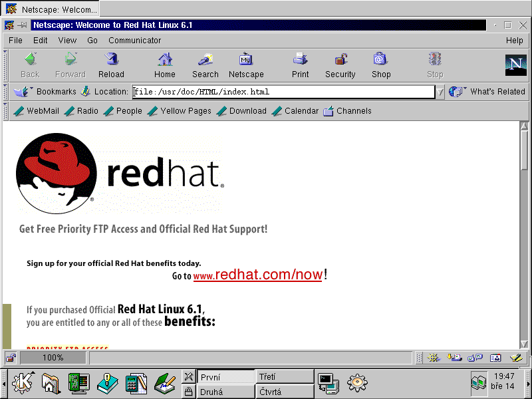
Task: Switch to the Čtvrtá virtual desktop
Action: click(285, 392)
